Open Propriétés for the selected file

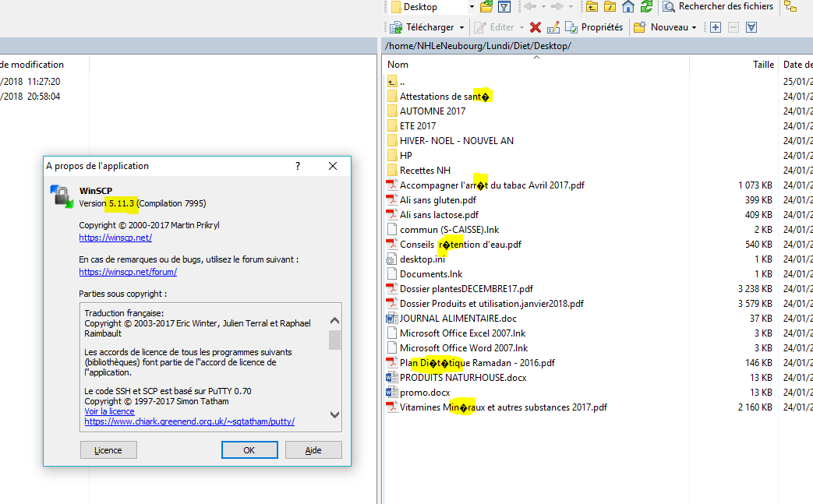594,27
